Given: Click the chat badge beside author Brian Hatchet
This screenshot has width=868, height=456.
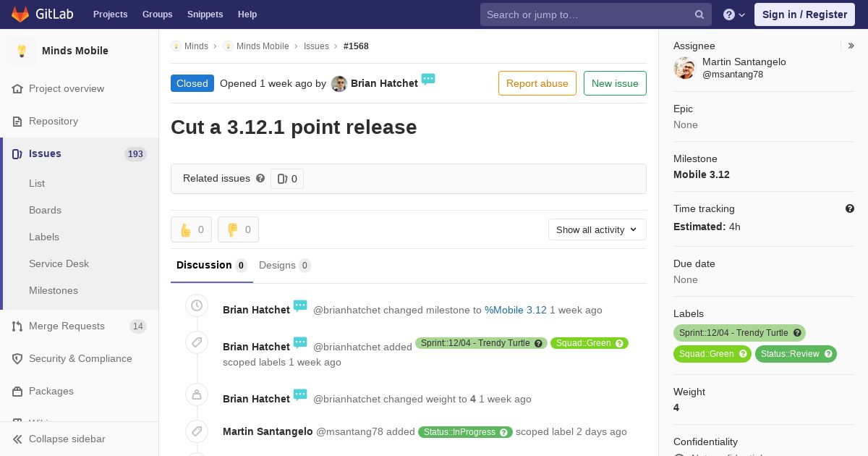Looking at the screenshot, I should click(x=428, y=79).
